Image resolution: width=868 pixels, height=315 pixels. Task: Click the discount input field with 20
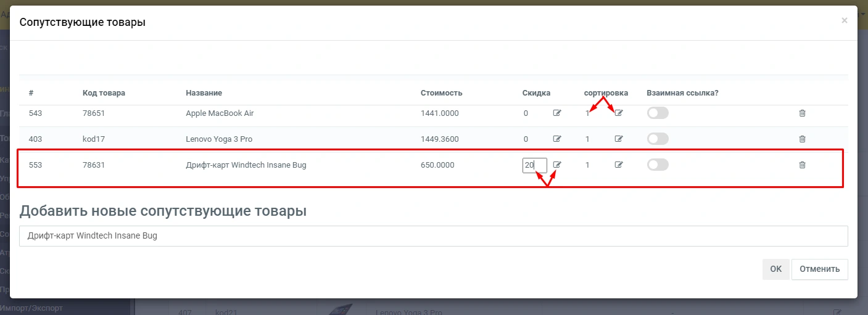[x=534, y=165]
